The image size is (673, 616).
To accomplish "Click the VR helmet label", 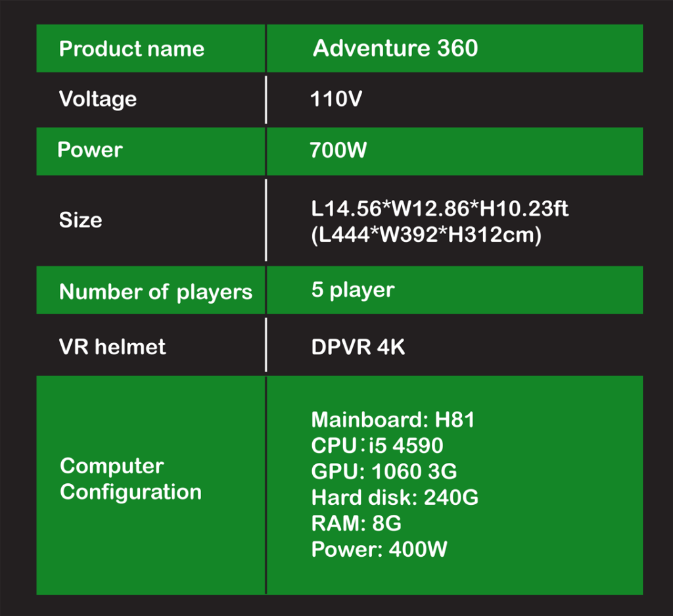I will click(x=112, y=346).
